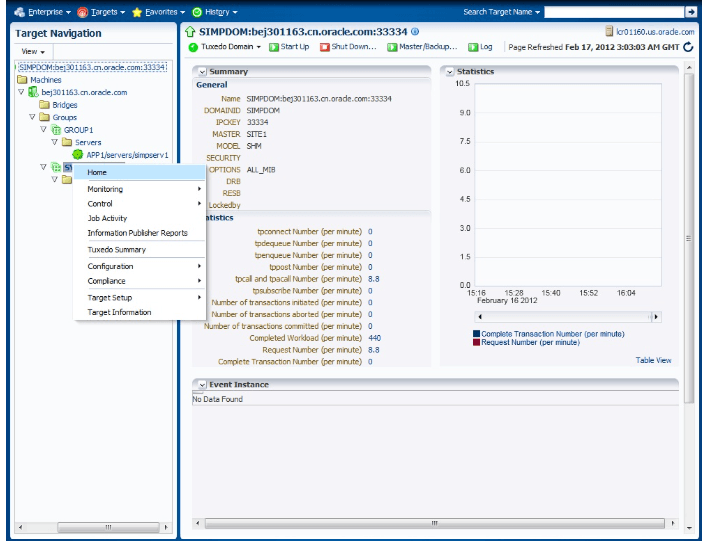The height and width of the screenshot is (541, 702).
Task: Open the Favorites menu
Action: (x=164, y=12)
